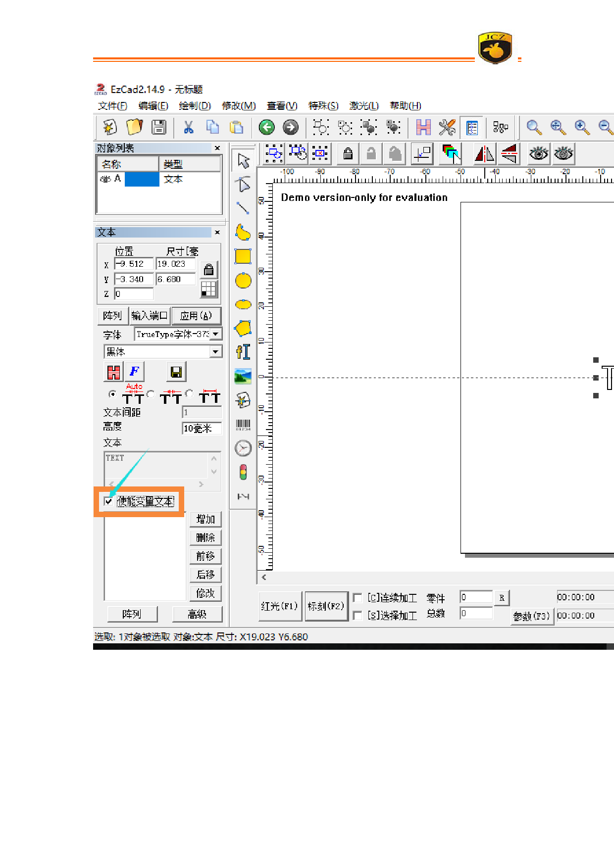Image resolution: width=614 pixels, height=868 pixels.
Task: Uncheck the 使能变量文本 checkbox
Action: (108, 501)
